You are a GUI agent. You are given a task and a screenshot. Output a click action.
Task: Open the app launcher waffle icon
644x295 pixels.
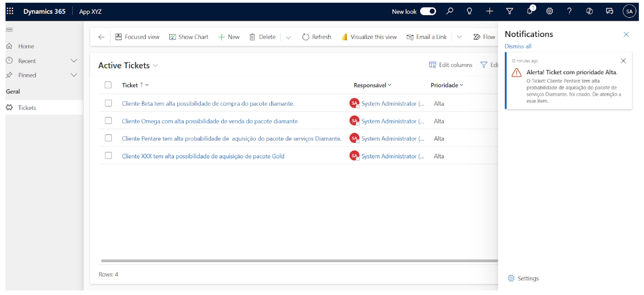tap(10, 11)
